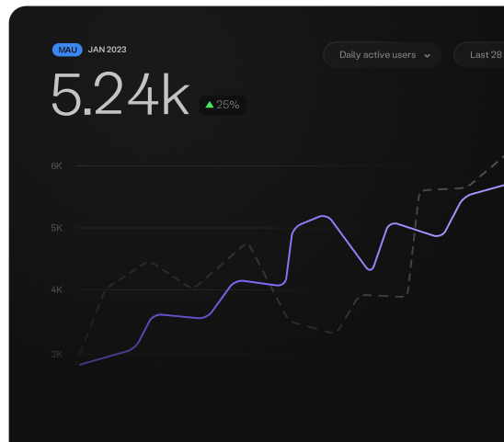Viewport: 504px width, 442px height.
Task: Click the blue MAU badge
Action: click(67, 50)
